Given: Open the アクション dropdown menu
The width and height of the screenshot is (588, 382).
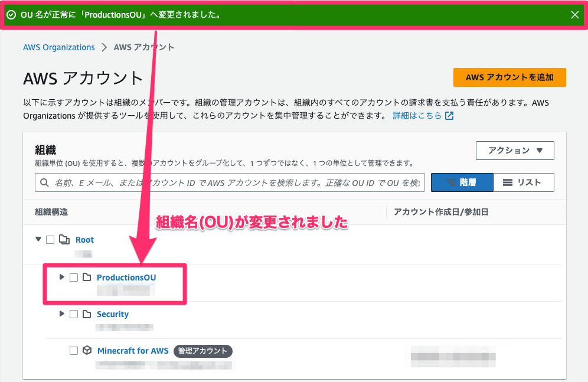Looking at the screenshot, I should coord(515,151).
